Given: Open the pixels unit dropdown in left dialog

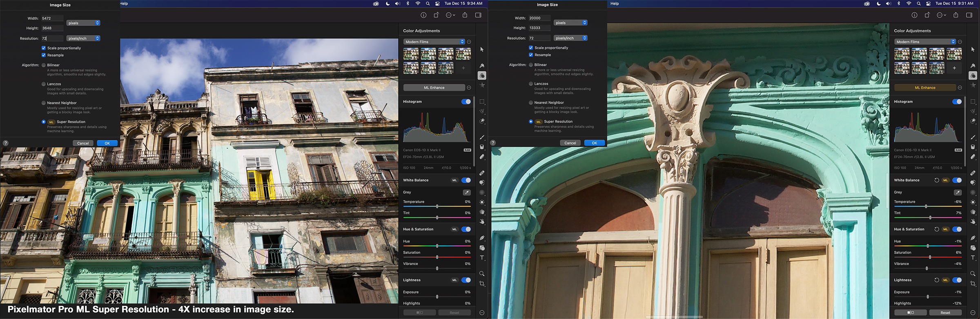Looking at the screenshot, I should point(84,23).
